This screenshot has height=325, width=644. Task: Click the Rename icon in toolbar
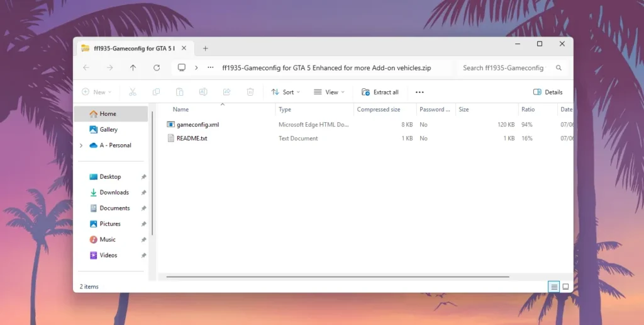(203, 92)
